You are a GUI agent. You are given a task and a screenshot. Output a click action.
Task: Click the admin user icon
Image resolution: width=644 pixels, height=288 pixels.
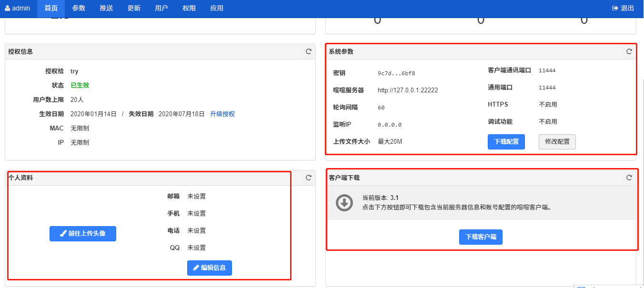pos(7,9)
